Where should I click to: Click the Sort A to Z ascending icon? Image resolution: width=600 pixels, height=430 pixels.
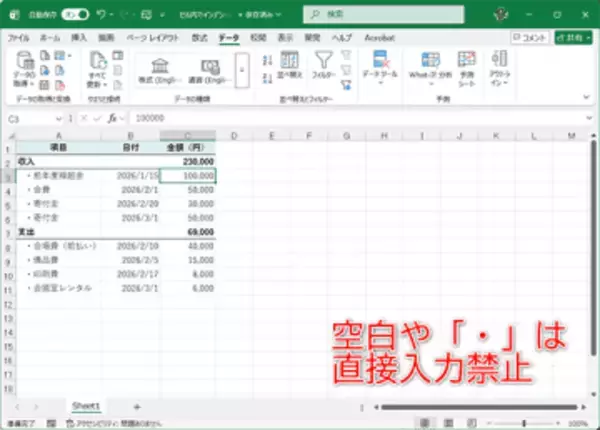[267, 60]
